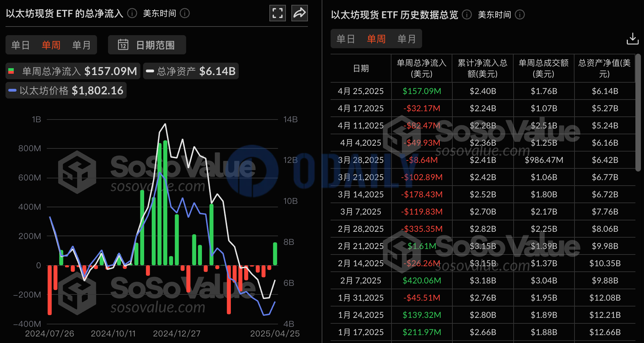Screen dimensions: 644x343
Task: Click the -$102.89M net inflow cell
Action: 422,177
